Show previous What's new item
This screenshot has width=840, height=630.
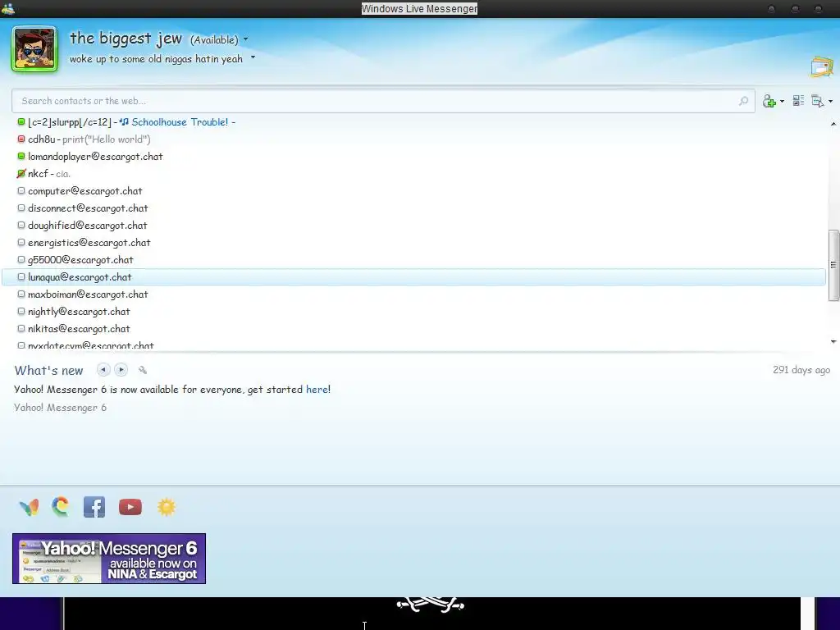(x=103, y=370)
